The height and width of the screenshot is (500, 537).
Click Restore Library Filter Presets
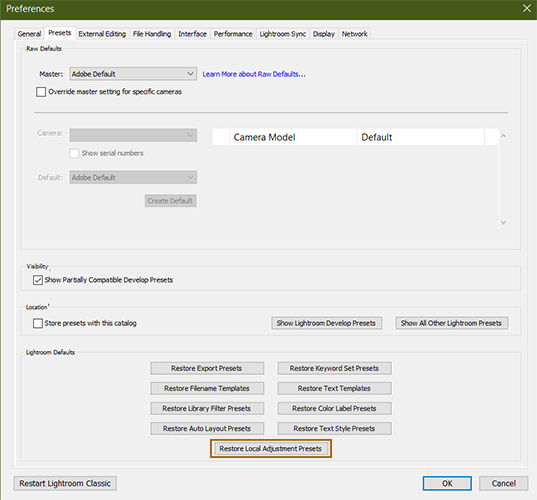[207, 408]
